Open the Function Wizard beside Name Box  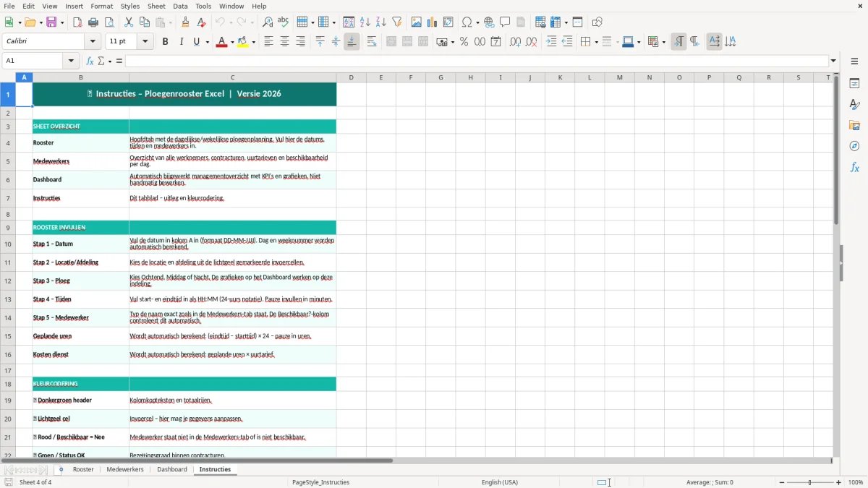click(90, 61)
